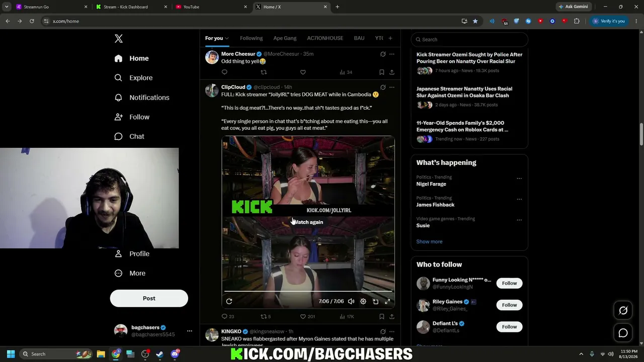This screenshot has height=362, width=644.
Task: Like the More Cheesur post
Action: pyautogui.click(x=303, y=72)
